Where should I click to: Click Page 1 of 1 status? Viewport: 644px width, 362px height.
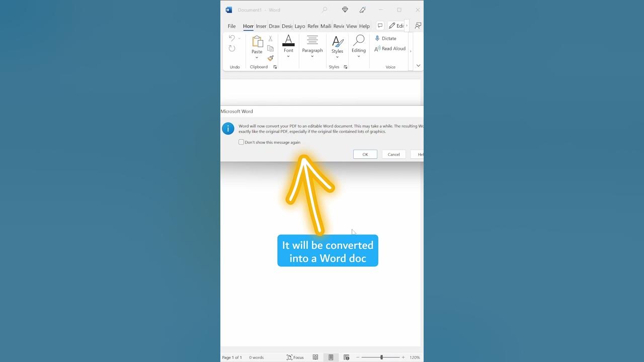click(232, 357)
